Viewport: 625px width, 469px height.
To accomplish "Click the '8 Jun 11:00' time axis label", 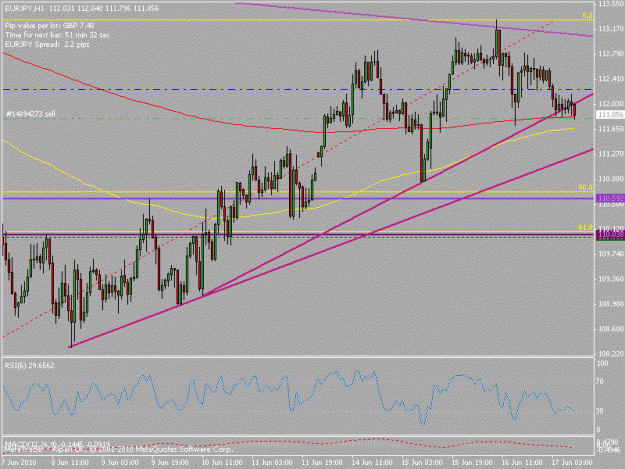I will point(70,463).
